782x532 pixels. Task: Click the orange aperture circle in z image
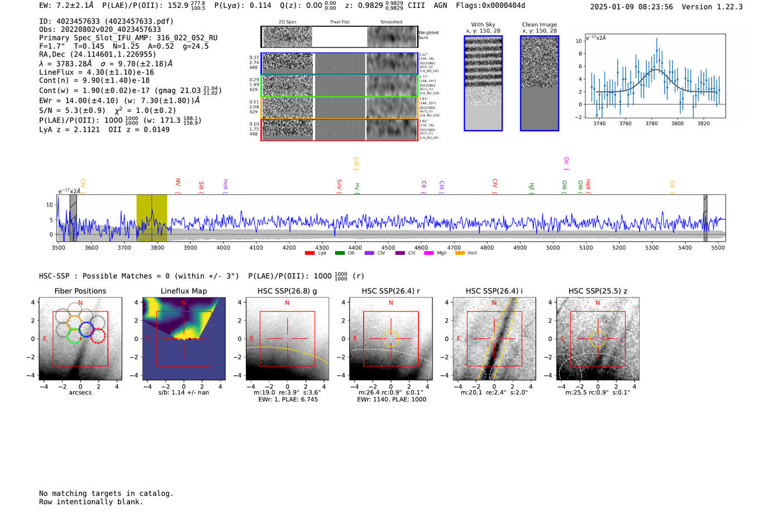point(598,339)
